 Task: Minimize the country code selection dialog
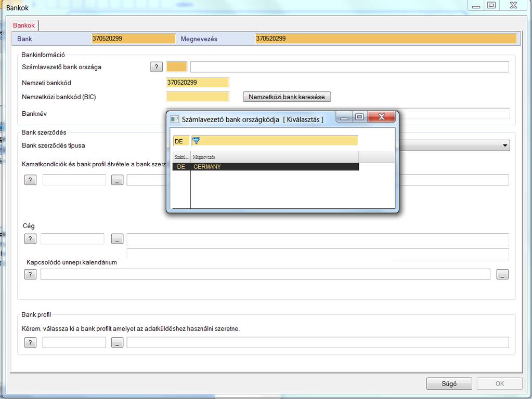click(x=344, y=117)
